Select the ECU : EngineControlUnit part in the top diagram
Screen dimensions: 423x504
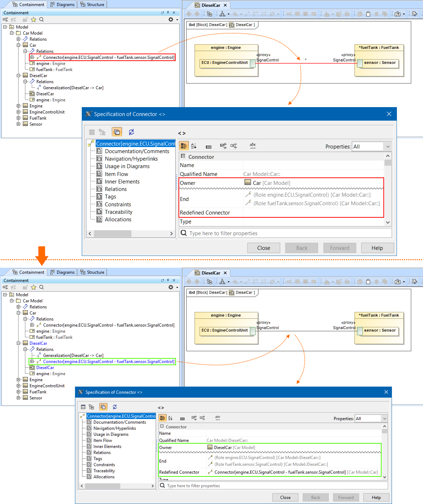click(225, 63)
